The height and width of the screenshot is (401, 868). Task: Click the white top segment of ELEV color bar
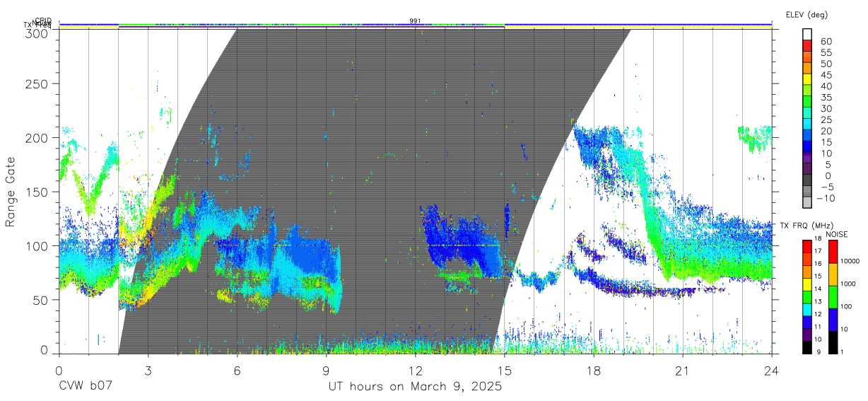pos(807,35)
